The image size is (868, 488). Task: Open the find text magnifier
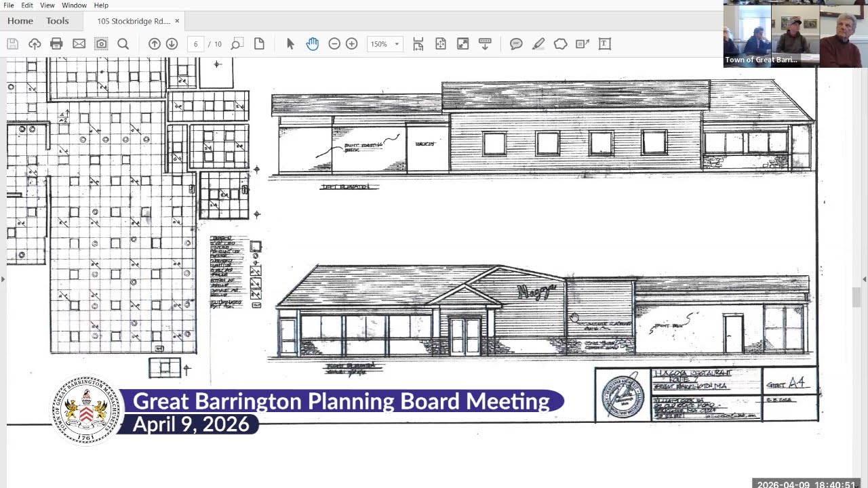point(123,44)
